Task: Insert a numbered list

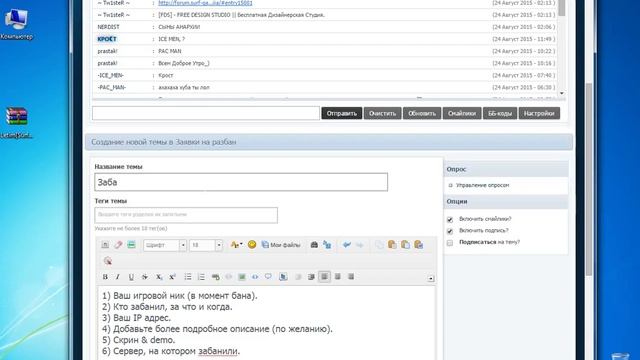Action: tap(201, 277)
